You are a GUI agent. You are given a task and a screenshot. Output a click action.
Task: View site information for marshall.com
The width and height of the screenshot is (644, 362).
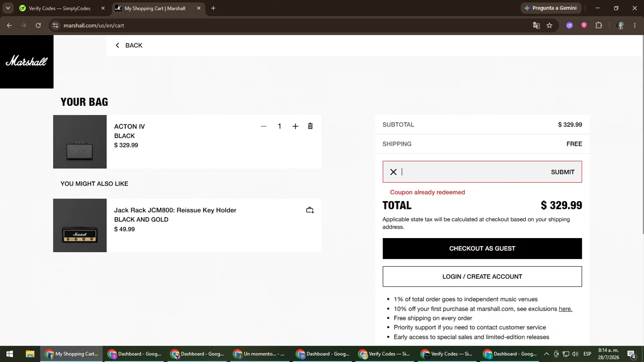(55, 25)
